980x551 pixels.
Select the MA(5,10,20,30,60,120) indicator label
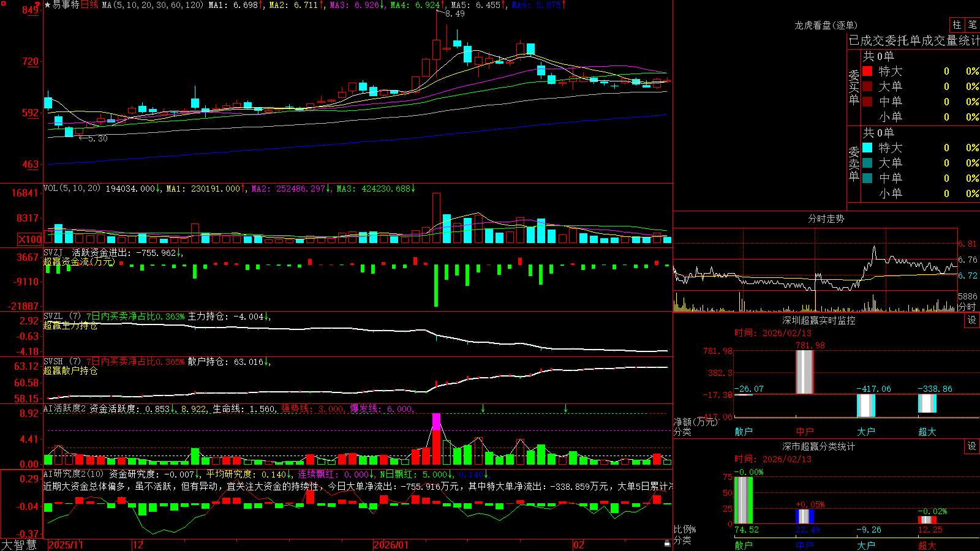[153, 5]
